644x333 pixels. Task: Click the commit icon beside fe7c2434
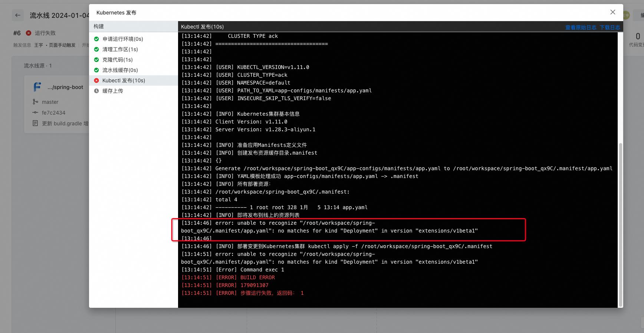[x=35, y=112]
